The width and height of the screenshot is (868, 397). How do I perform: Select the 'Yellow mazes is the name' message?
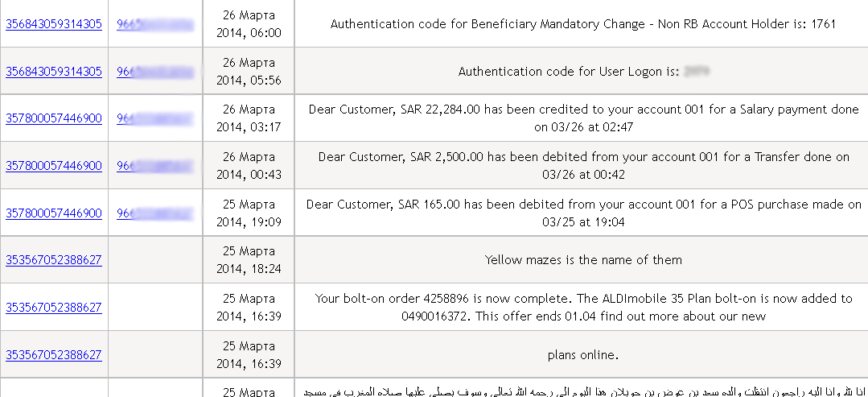pyautogui.click(x=583, y=259)
